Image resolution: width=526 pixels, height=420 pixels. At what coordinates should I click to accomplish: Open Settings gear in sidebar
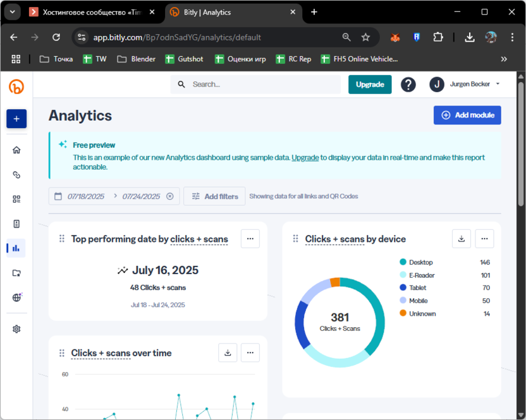16,329
